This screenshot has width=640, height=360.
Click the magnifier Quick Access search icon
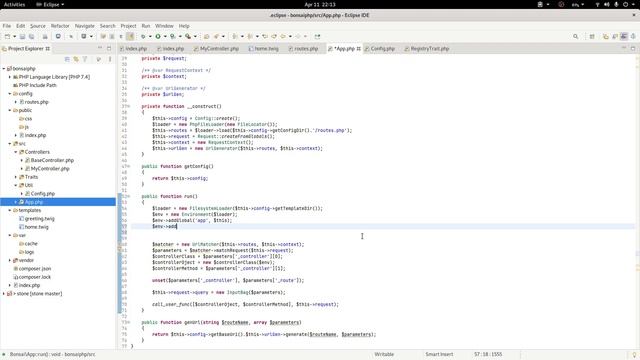(x=576, y=36)
